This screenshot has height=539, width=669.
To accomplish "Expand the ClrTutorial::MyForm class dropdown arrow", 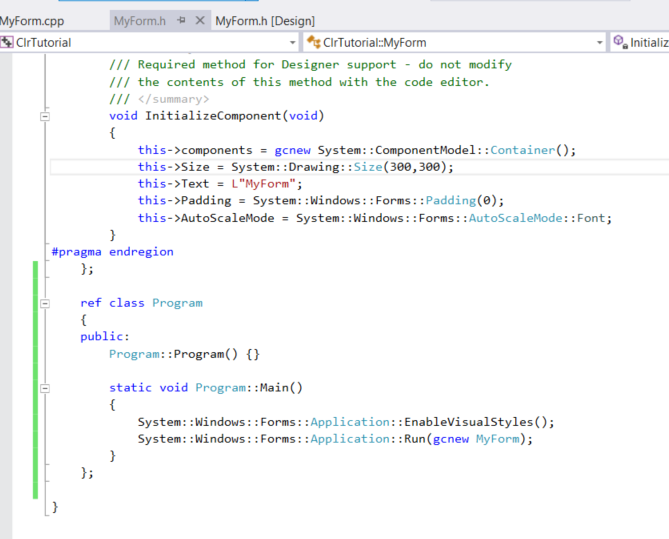I will click(600, 43).
